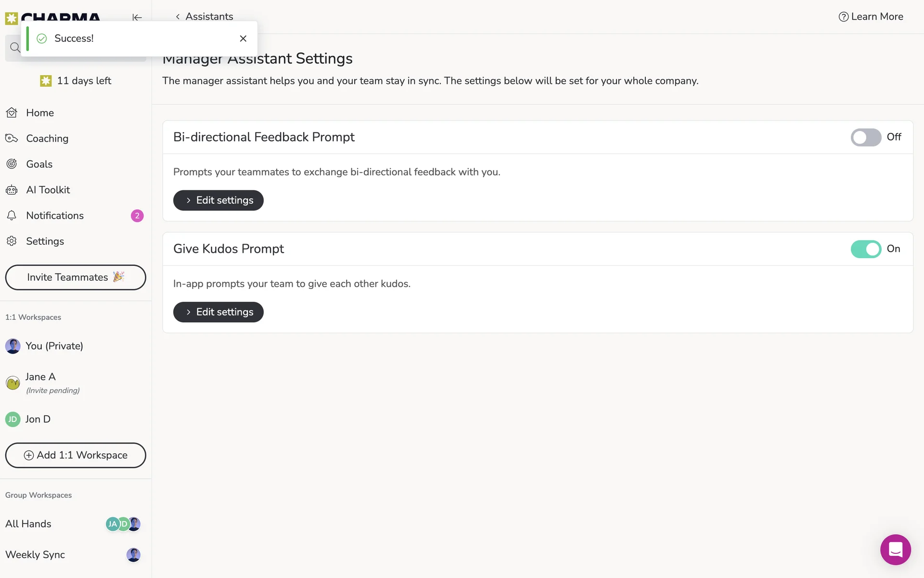Click the Home icon in sidebar
This screenshot has width=924, height=578.
[12, 113]
